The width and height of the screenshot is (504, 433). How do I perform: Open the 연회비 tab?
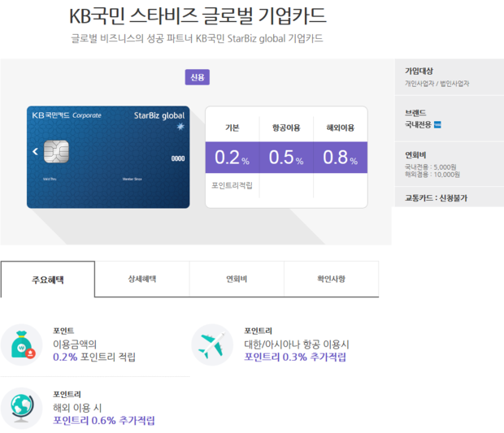coord(237,279)
